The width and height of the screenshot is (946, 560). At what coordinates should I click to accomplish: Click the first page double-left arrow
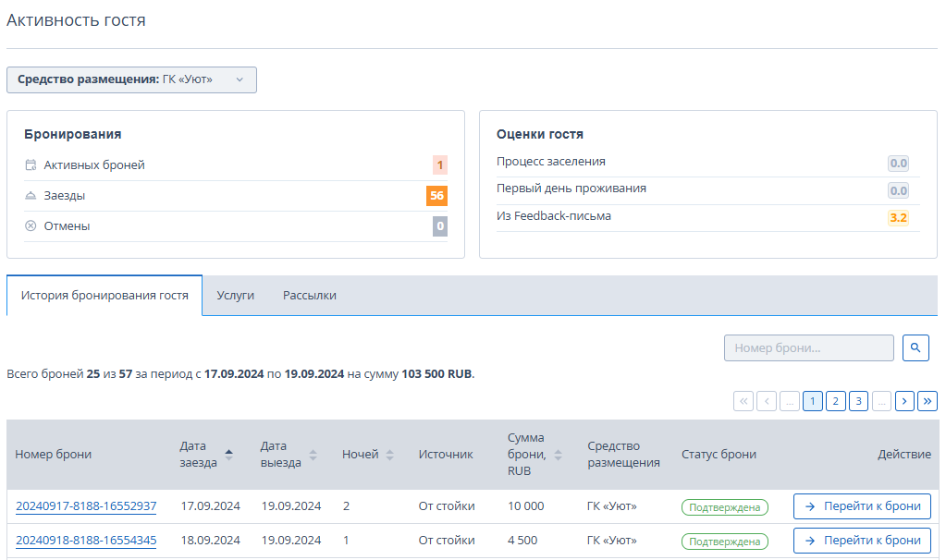[743, 401]
